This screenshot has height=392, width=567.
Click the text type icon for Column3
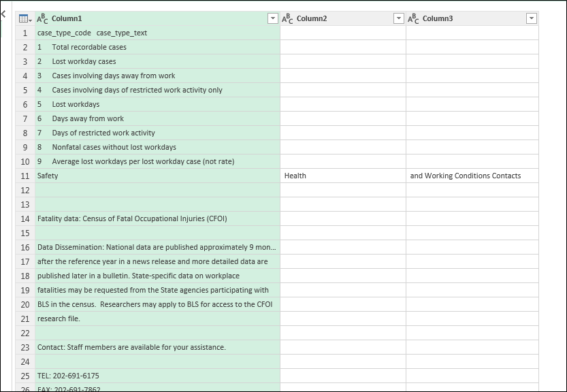[413, 18]
